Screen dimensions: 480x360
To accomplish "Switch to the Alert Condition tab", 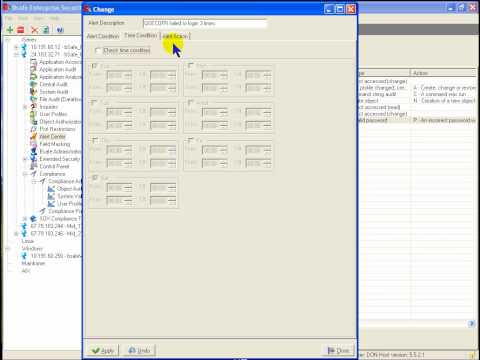I will pyautogui.click(x=103, y=36).
